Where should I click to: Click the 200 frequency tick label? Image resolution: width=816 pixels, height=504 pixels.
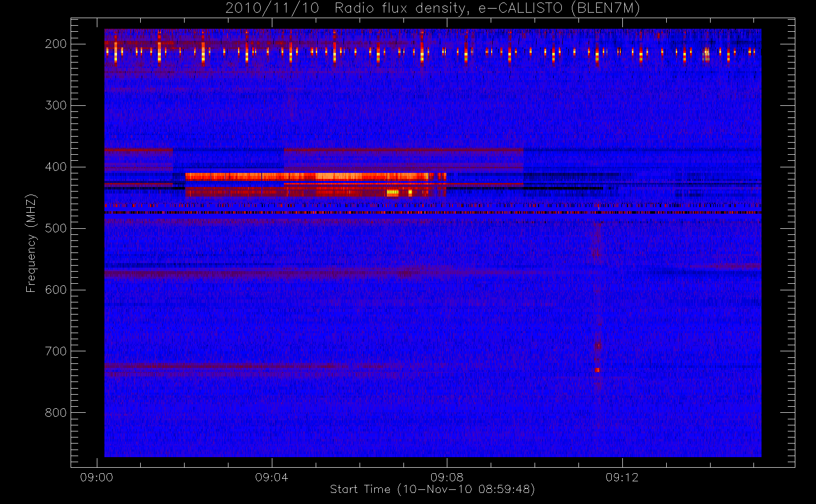[56, 44]
